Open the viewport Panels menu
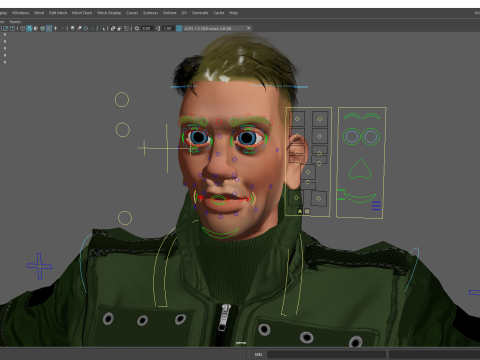Viewport: 480px width, 360px height. click(15, 22)
